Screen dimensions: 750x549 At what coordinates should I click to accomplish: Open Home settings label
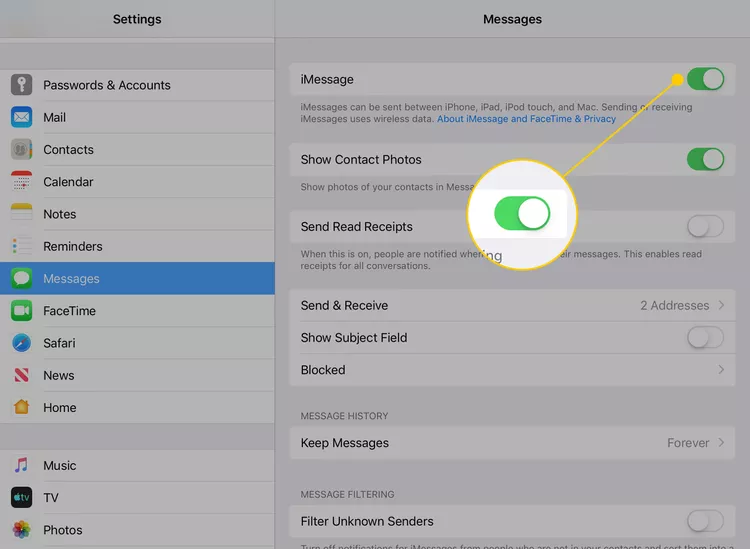coord(60,407)
